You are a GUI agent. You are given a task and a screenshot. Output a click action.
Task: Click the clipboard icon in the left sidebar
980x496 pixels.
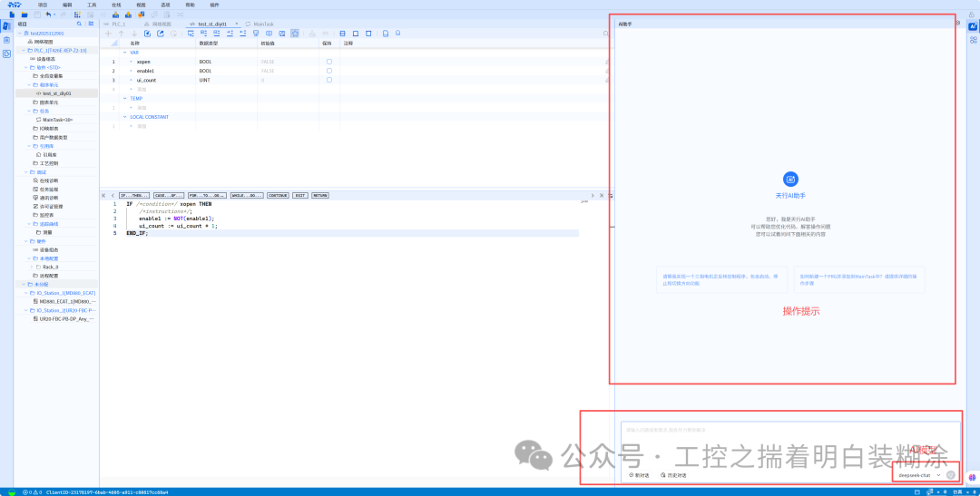[x=6, y=40]
